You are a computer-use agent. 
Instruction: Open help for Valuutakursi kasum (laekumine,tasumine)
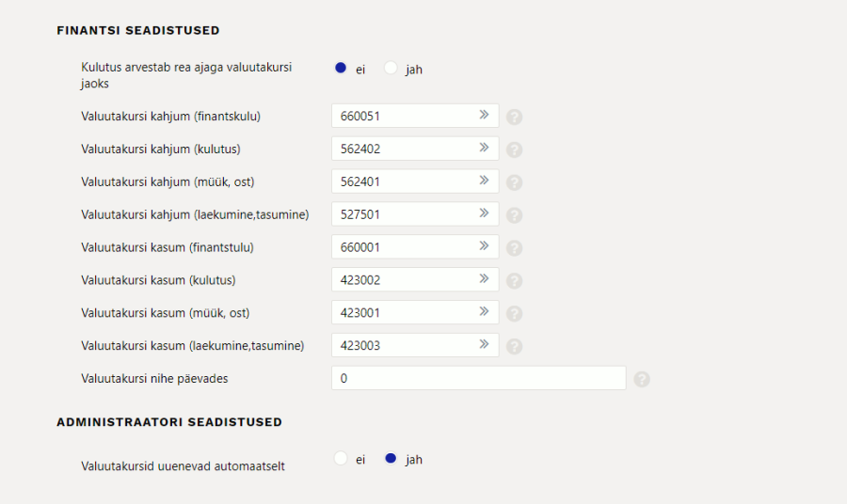(x=514, y=346)
